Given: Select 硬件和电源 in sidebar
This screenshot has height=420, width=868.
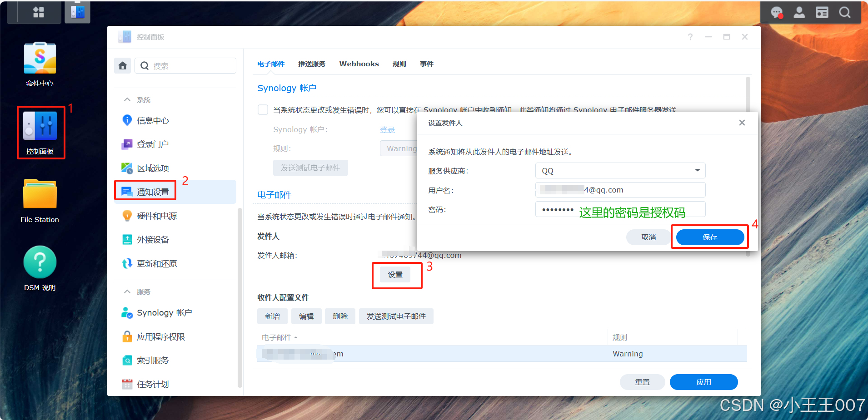Looking at the screenshot, I should point(175,216).
